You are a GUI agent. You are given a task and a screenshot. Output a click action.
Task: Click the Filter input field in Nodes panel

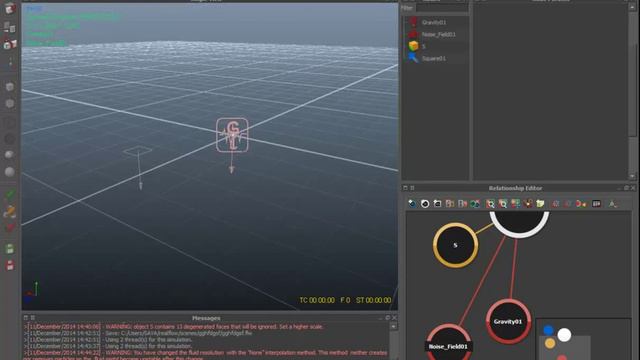[442, 8]
